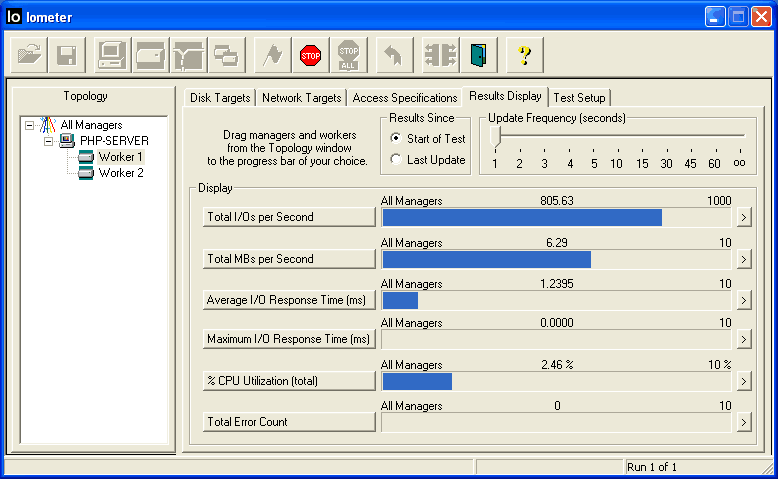This screenshot has height=479, width=778.
Task: Click the 10 % maximum on the CPU bar
Action: coord(719,365)
